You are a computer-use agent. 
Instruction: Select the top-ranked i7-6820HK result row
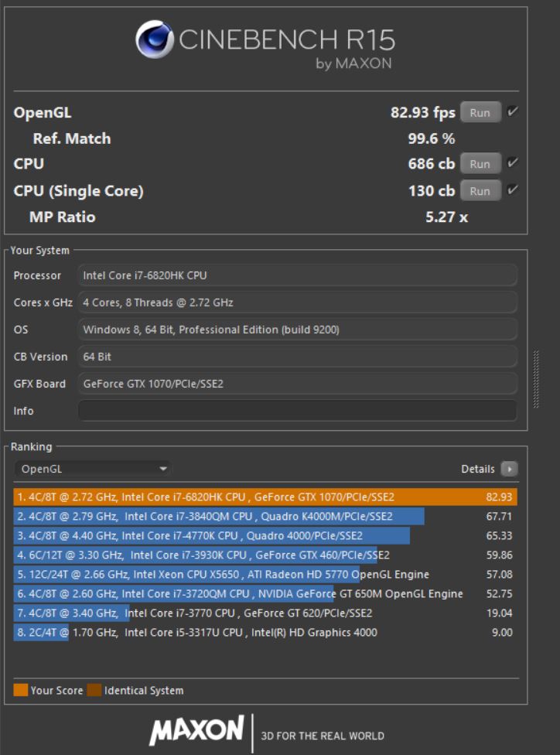pyautogui.click(x=265, y=497)
